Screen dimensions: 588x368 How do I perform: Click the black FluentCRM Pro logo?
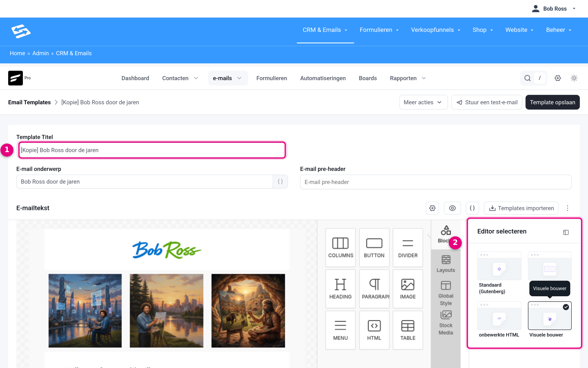point(16,78)
